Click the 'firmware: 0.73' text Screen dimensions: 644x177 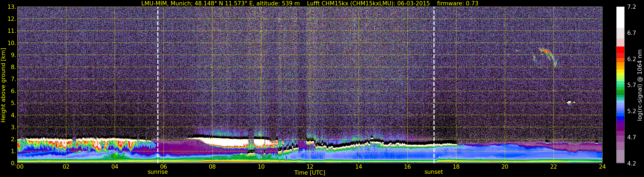click(x=458, y=3)
